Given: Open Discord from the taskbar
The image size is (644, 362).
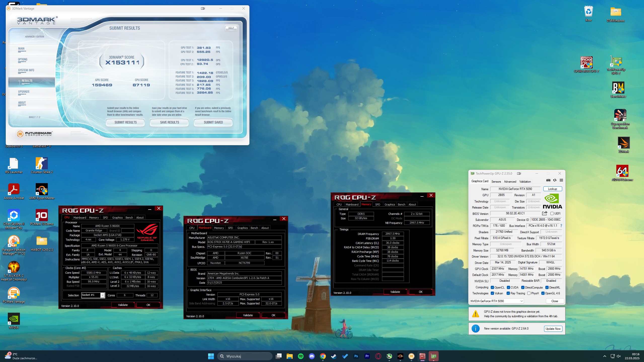Looking at the screenshot, I should point(312,356).
